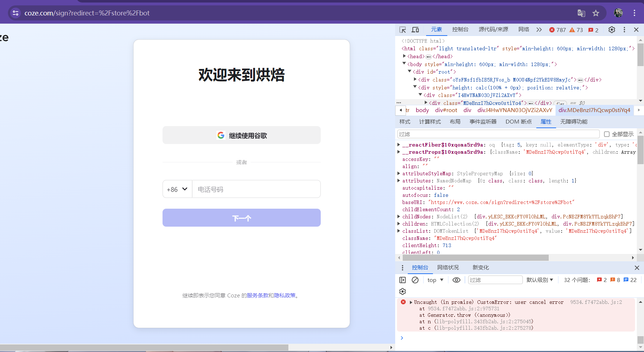The image size is (644, 352).
Task: Switch to the 网络 tab
Action: pos(524,29)
